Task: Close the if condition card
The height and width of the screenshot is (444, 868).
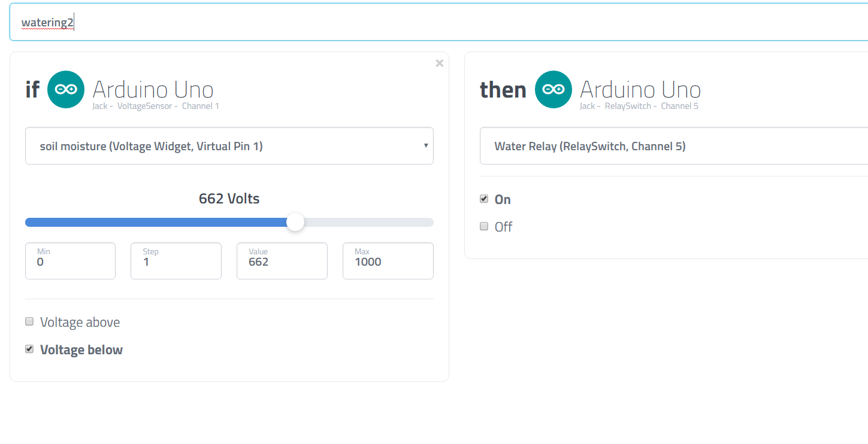Action: point(440,63)
